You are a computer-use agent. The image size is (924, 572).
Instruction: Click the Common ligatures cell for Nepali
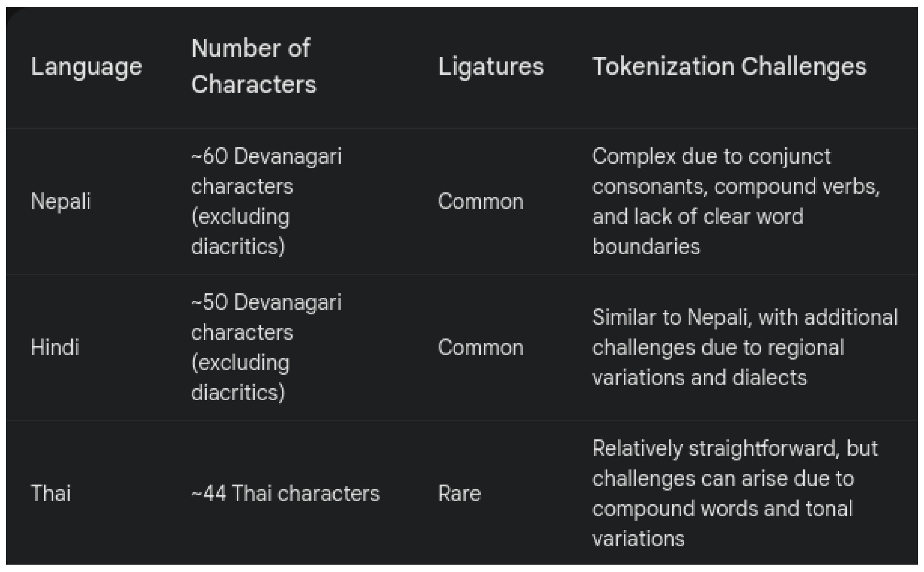coord(480,201)
